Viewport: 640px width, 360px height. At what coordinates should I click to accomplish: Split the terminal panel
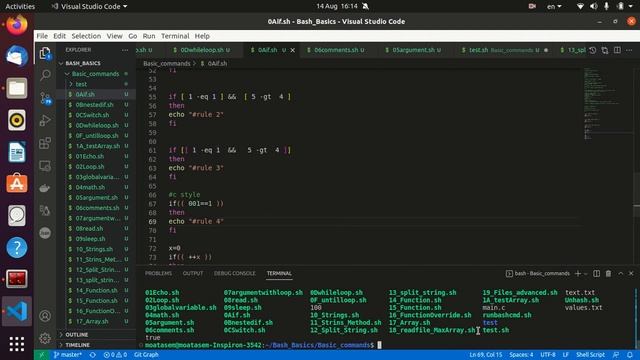[596, 273]
